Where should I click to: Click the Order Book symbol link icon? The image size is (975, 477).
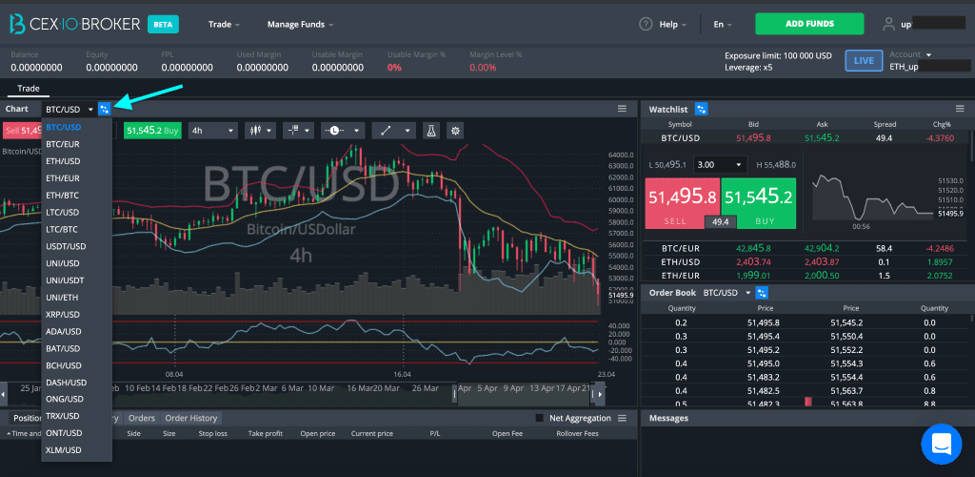762,292
